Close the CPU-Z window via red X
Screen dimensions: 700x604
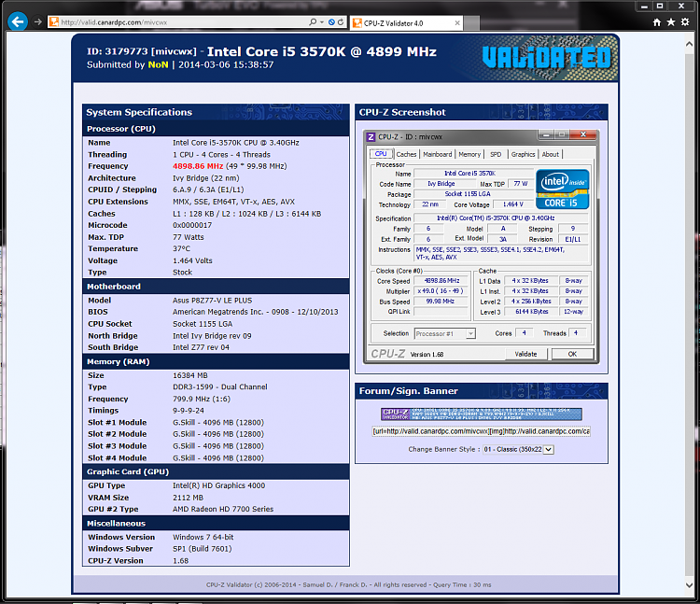click(x=583, y=134)
